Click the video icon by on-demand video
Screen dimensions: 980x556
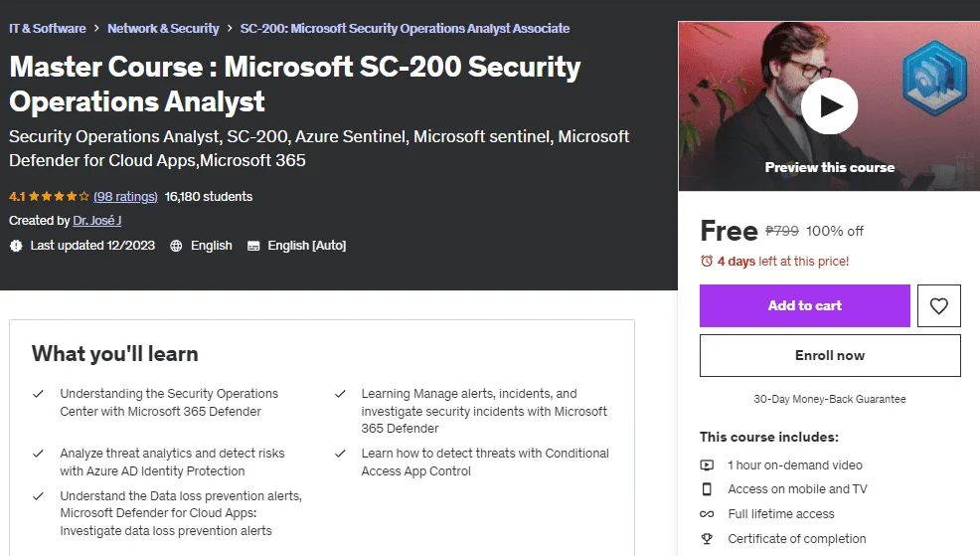coord(707,465)
